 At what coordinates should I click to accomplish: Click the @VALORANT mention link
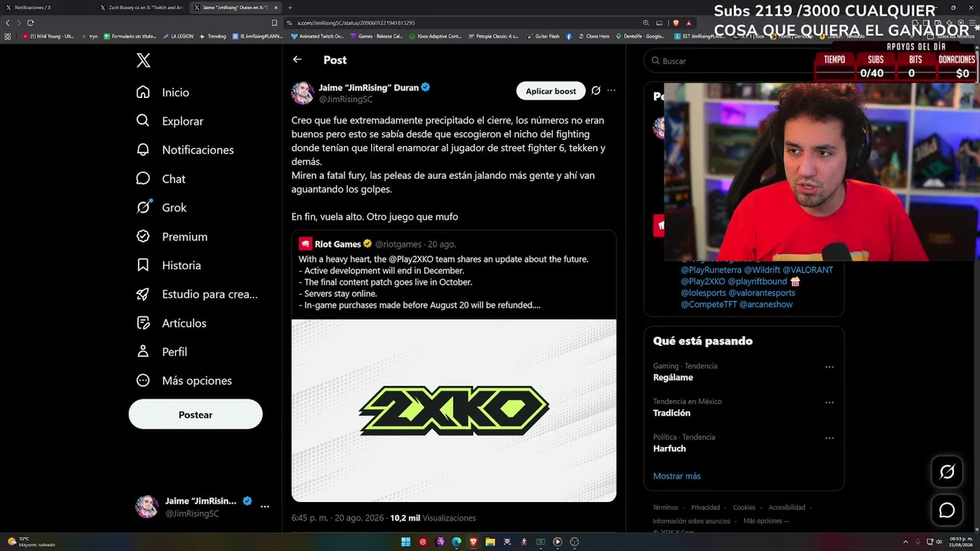(x=807, y=270)
